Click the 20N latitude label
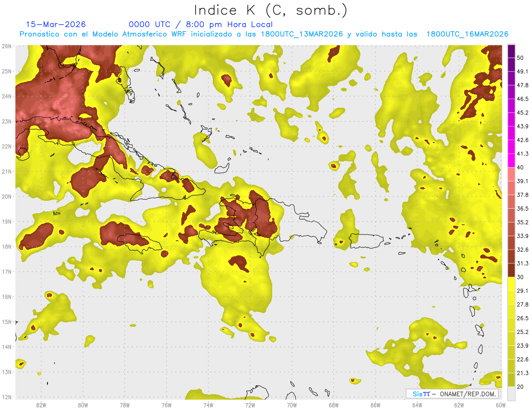This screenshot has width=532, height=411. click(x=7, y=196)
